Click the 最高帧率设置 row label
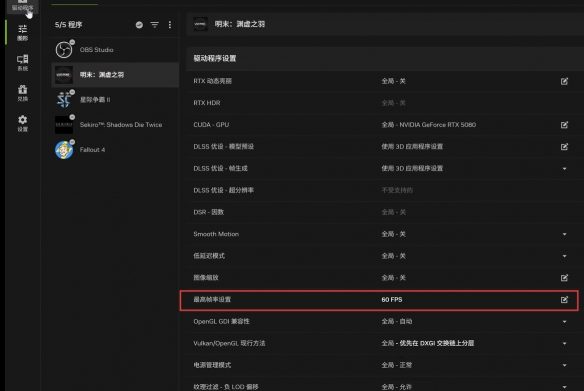Image resolution: width=584 pixels, height=391 pixels. 212,300
